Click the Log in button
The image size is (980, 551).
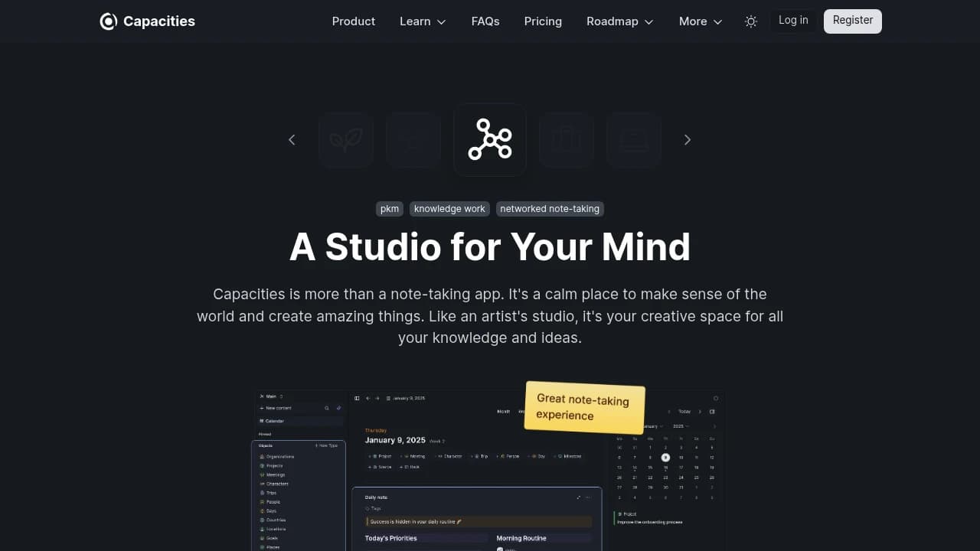793,21
